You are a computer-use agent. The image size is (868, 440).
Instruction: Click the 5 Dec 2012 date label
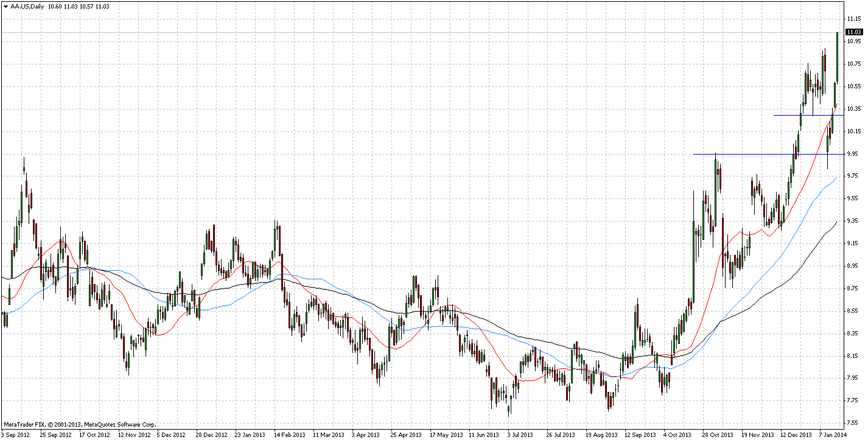[x=171, y=435]
